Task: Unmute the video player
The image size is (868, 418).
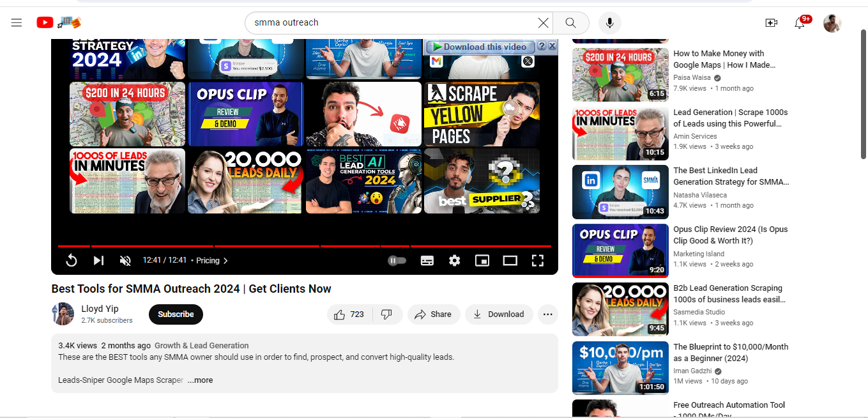Action: (125, 260)
